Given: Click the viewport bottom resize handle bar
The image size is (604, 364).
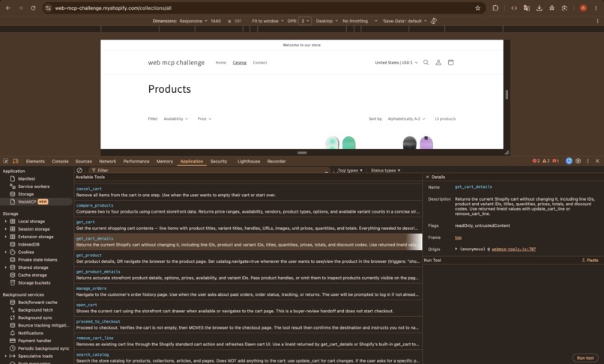Looking at the screenshot, I should (x=302, y=153).
